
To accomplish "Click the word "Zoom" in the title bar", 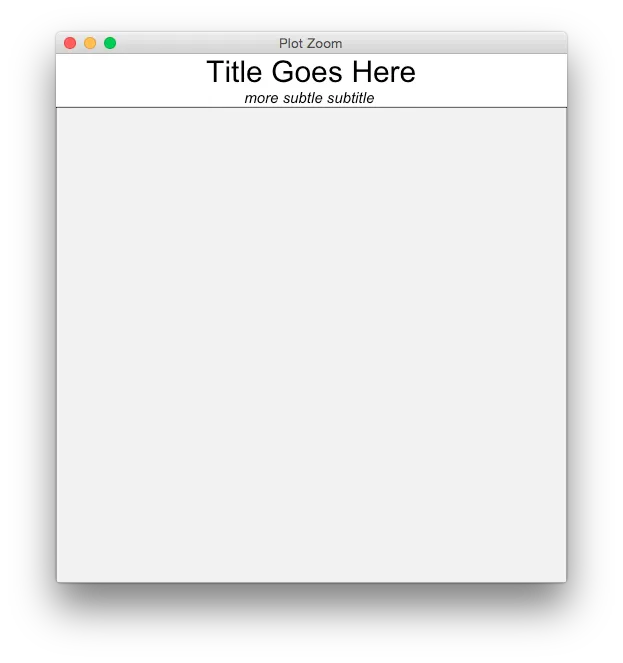I will click(x=325, y=44).
